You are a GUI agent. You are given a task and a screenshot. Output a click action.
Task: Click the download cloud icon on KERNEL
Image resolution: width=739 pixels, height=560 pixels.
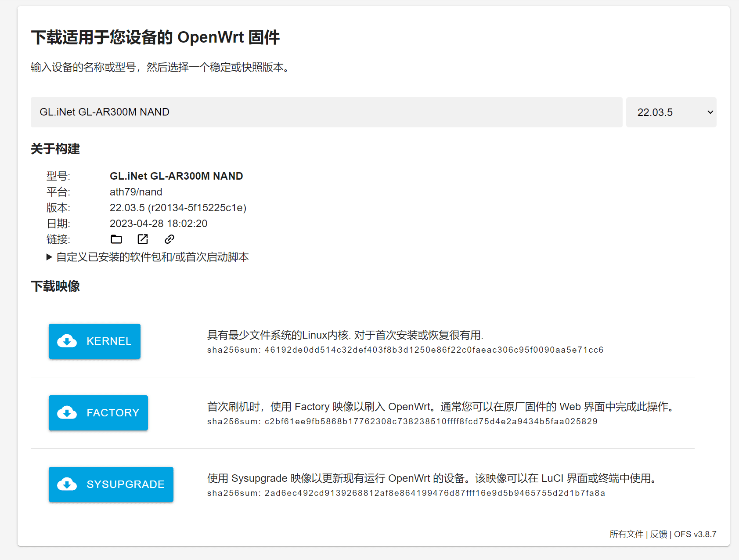click(x=66, y=341)
